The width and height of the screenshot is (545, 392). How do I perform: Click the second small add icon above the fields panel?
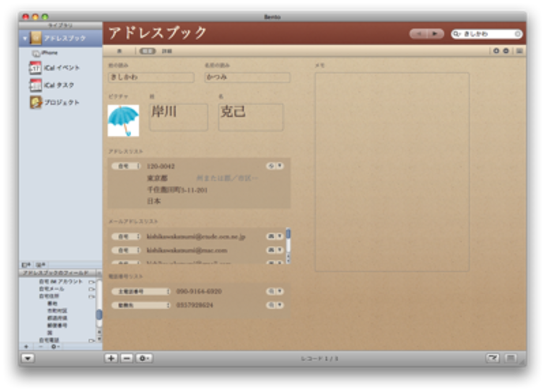click(x=40, y=265)
